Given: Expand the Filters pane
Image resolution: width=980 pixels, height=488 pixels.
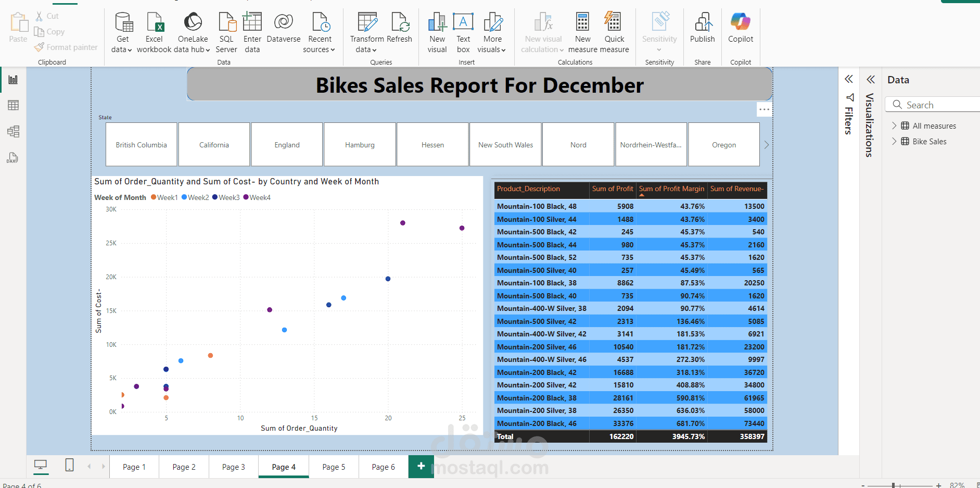Looking at the screenshot, I should pyautogui.click(x=849, y=79).
